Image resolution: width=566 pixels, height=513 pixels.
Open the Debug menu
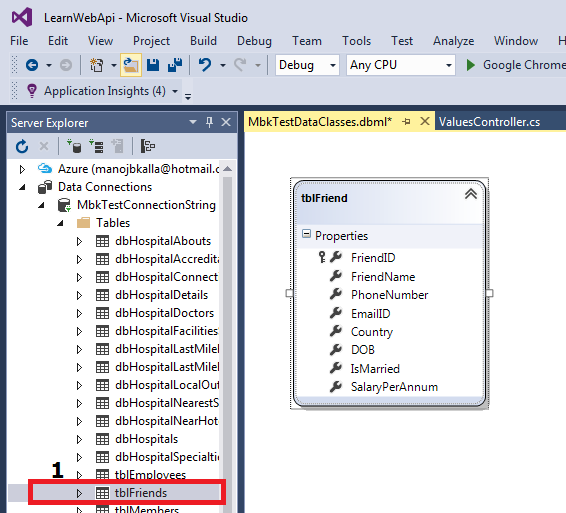tap(254, 41)
